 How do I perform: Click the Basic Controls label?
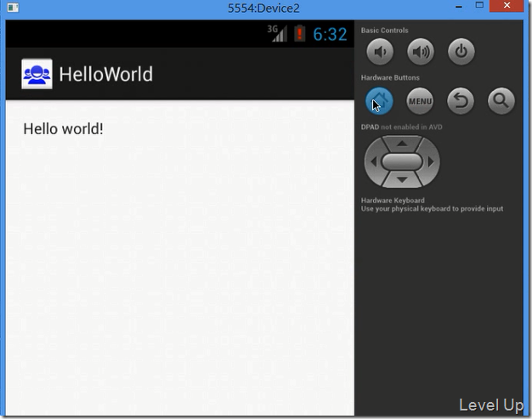click(384, 31)
